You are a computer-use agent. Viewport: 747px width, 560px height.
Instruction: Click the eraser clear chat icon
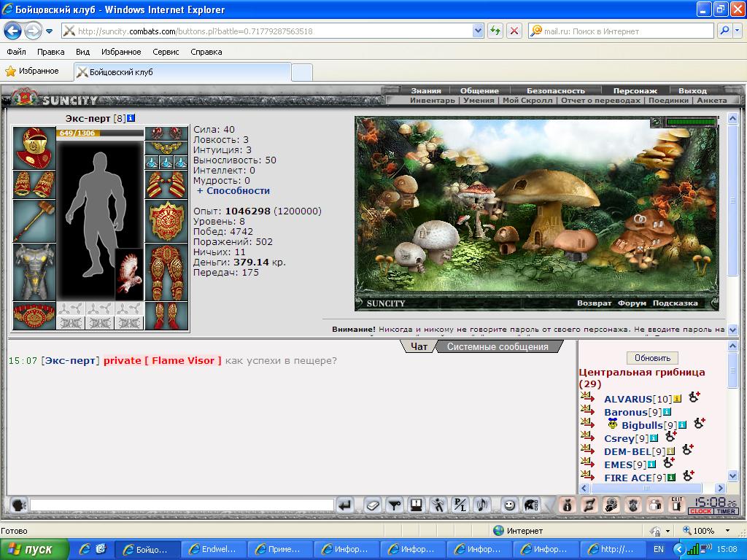[x=373, y=505]
